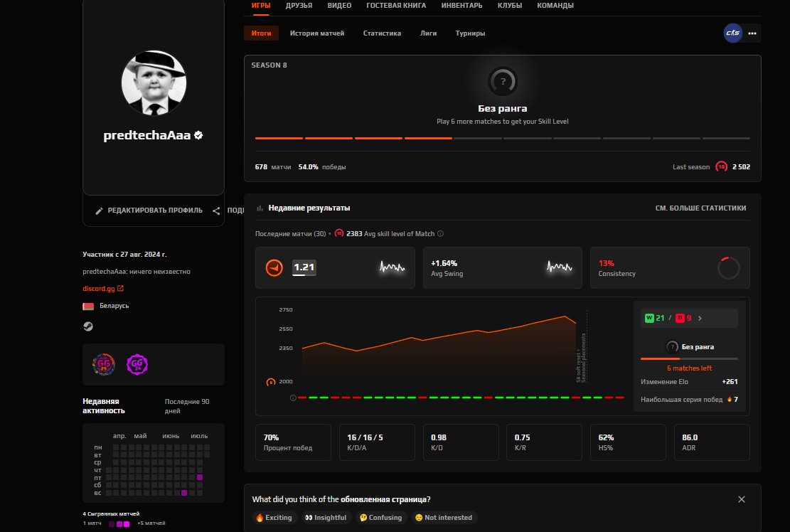Viewport: 790px width, 532px height.
Task: Click the profile avatar picture
Action: [x=154, y=83]
